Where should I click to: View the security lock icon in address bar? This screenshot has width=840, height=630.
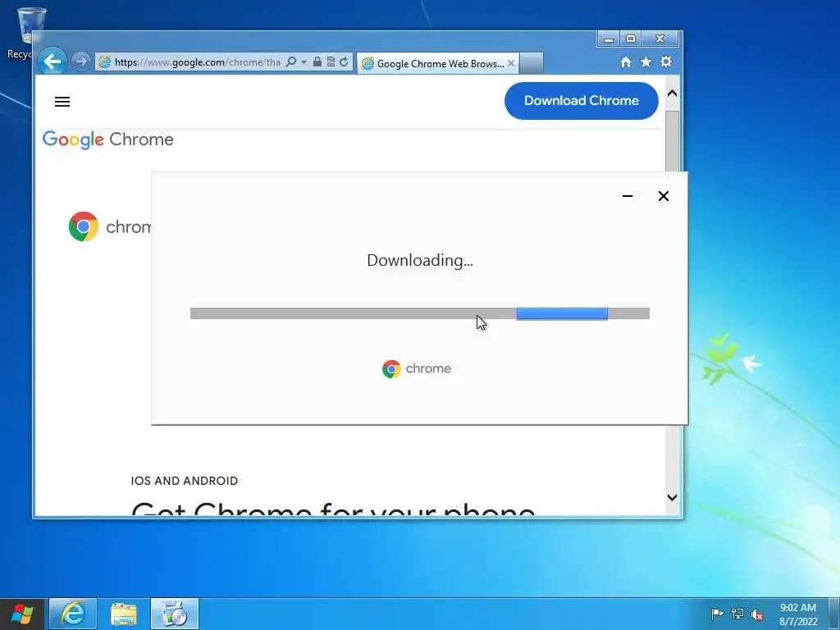(317, 62)
